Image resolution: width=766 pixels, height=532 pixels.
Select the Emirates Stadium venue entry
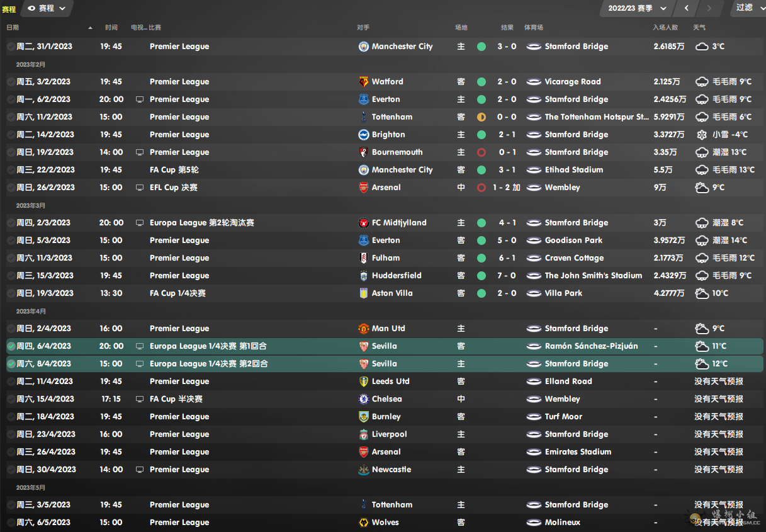(x=578, y=452)
